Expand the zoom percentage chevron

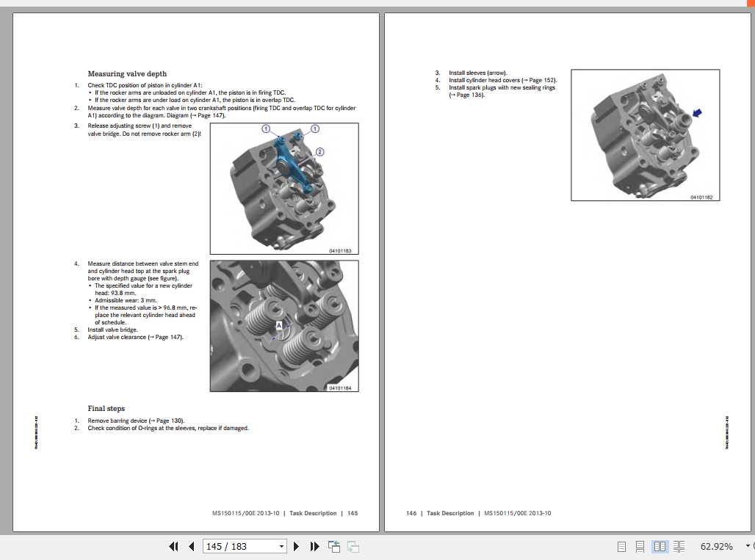(748, 546)
